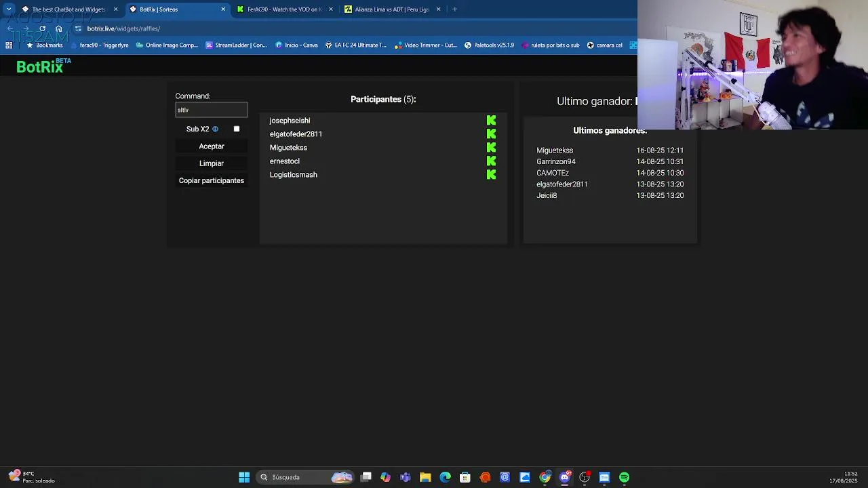
Task: Click the Aceptar button
Action: 212,146
